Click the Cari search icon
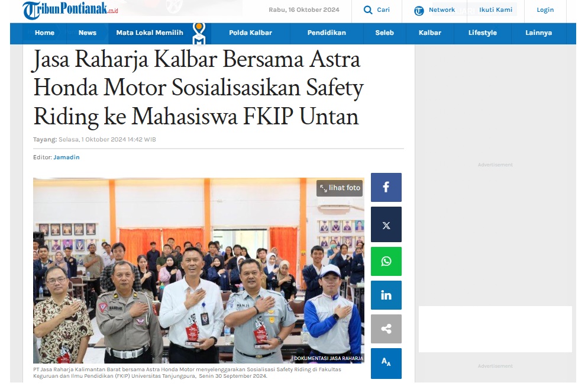This screenshot has width=588, height=389. (368, 9)
